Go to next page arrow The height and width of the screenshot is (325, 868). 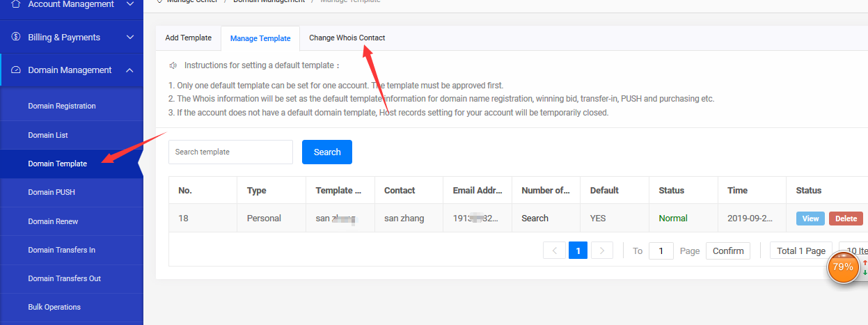[x=602, y=251]
